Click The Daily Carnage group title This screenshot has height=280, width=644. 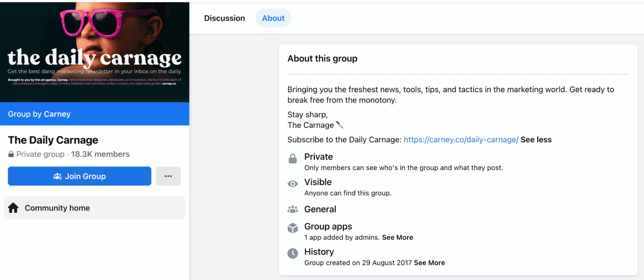pyautogui.click(x=53, y=140)
